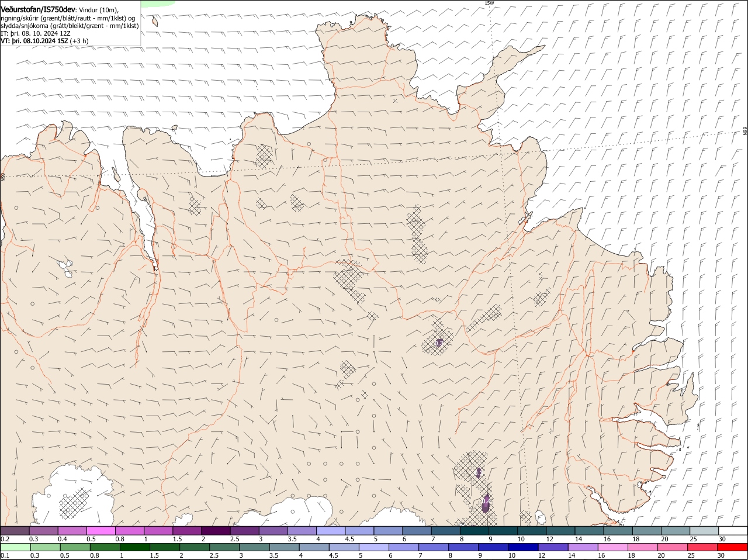748x560 pixels.
Task: Click the dark teal 9 swatch in upper legend
Action: point(504,530)
